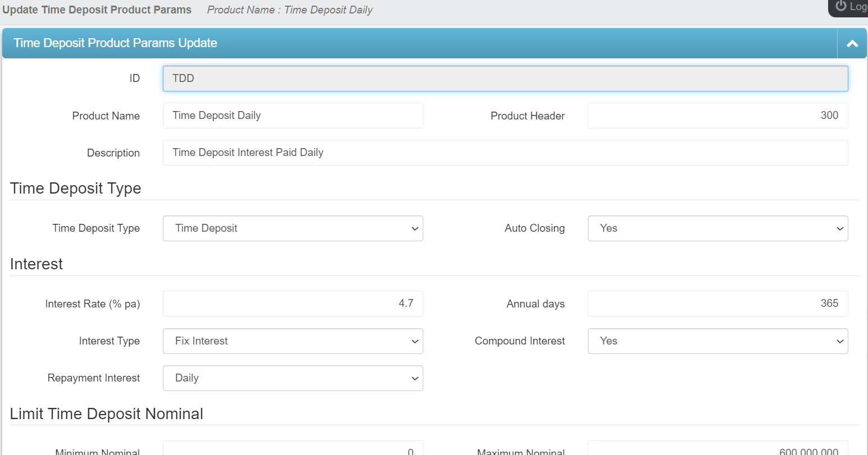Select the Interest Rate field

[293, 304]
